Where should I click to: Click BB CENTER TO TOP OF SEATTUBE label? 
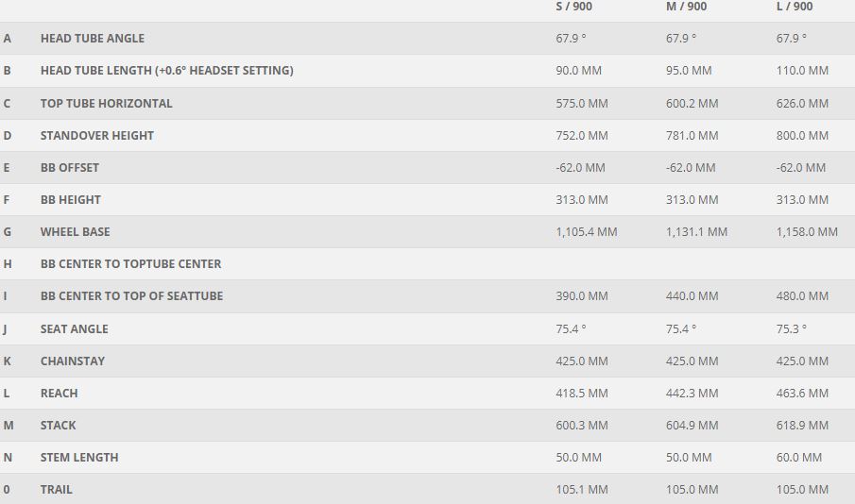point(131,295)
